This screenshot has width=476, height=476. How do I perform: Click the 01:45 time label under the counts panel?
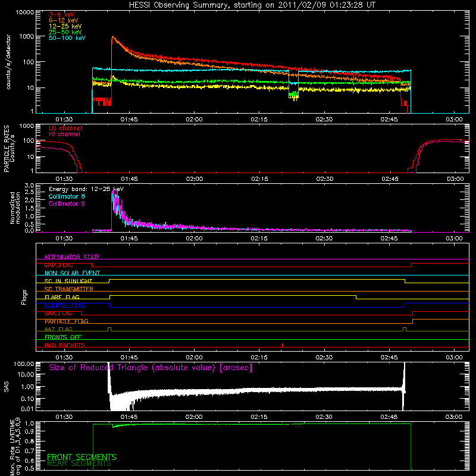click(x=129, y=120)
